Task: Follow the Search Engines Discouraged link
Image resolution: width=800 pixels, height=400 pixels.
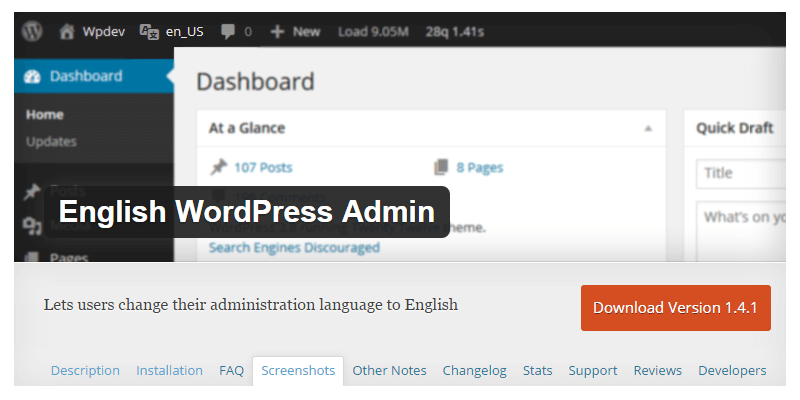Action: pyautogui.click(x=294, y=247)
